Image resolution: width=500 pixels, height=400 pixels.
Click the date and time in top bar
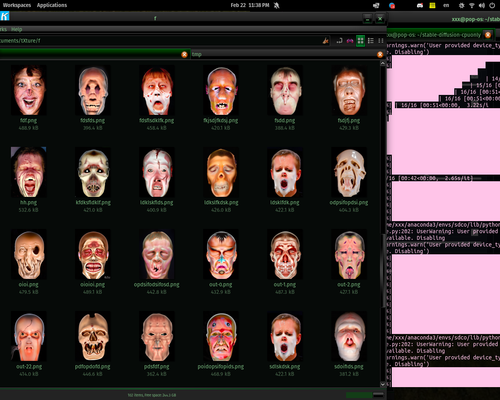(250, 5)
